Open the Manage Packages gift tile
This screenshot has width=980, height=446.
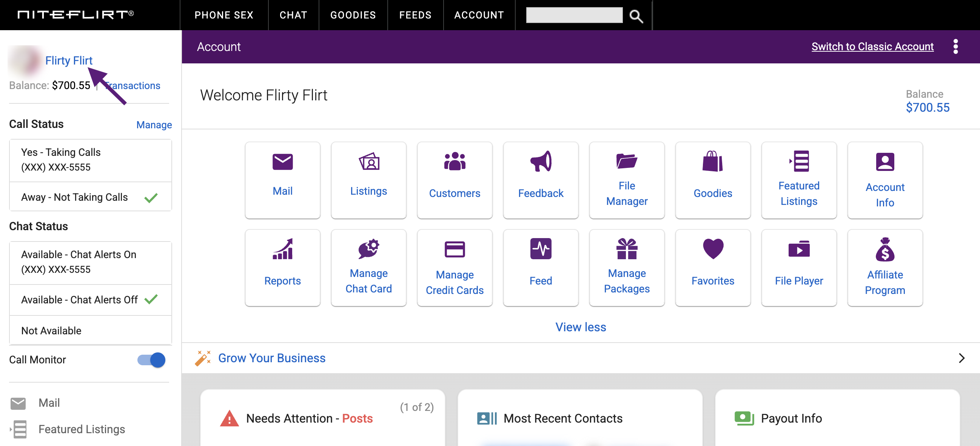tap(627, 268)
